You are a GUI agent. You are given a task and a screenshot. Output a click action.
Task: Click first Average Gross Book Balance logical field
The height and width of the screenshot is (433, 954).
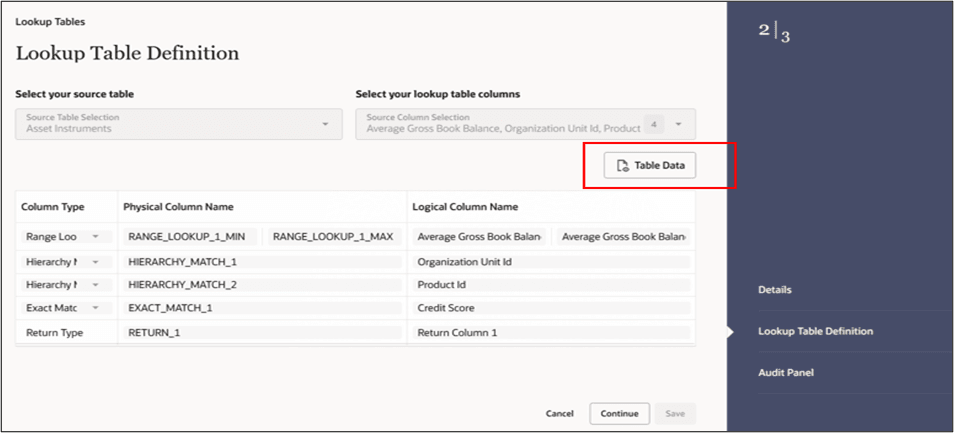tap(479, 237)
